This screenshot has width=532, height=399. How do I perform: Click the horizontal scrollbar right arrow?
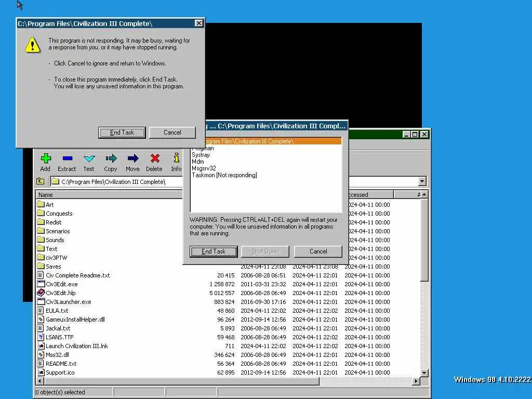click(x=416, y=381)
